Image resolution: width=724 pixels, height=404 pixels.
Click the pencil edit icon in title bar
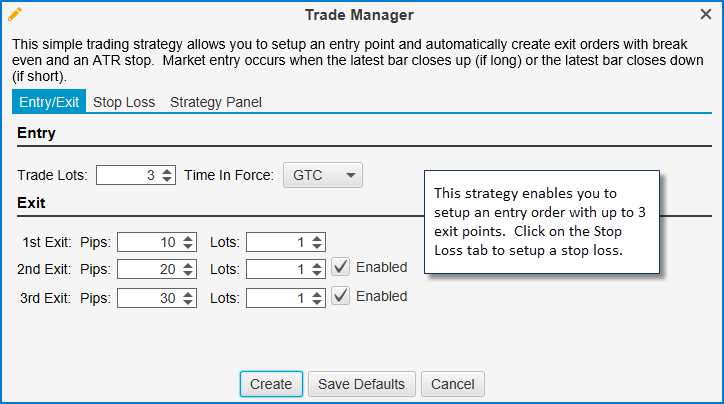pyautogui.click(x=15, y=14)
